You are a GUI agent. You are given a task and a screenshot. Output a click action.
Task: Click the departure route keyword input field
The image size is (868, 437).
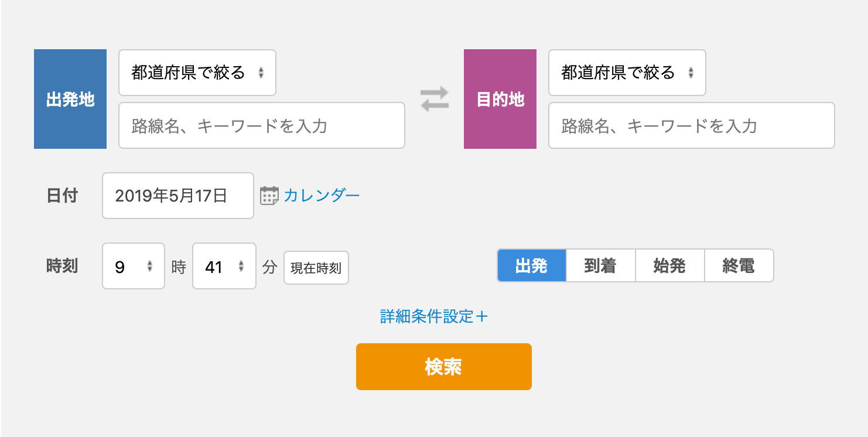pyautogui.click(x=261, y=125)
